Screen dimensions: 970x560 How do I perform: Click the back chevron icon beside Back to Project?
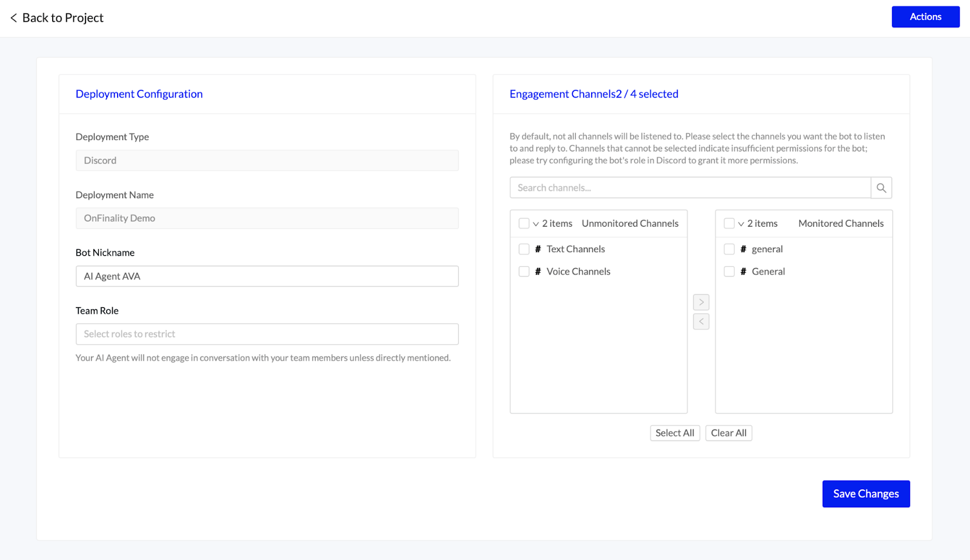point(12,18)
